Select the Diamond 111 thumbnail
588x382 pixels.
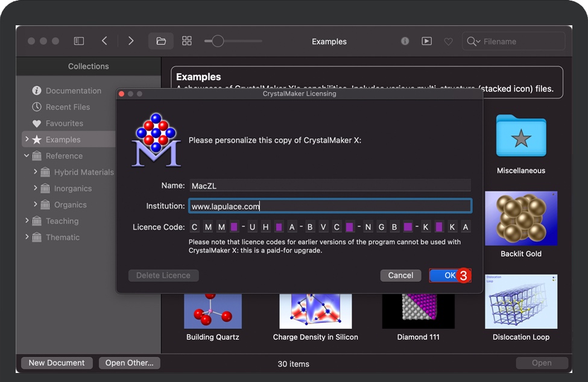(x=418, y=311)
